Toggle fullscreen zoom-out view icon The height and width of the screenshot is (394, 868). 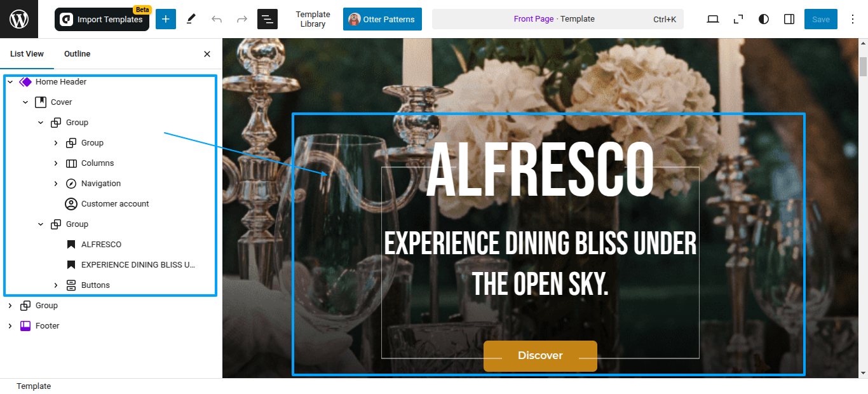(738, 19)
